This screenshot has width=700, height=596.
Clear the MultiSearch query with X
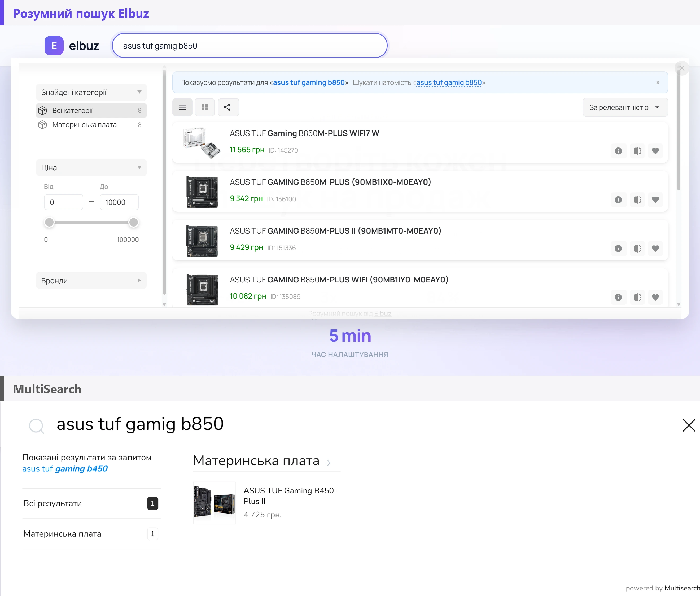[689, 425]
